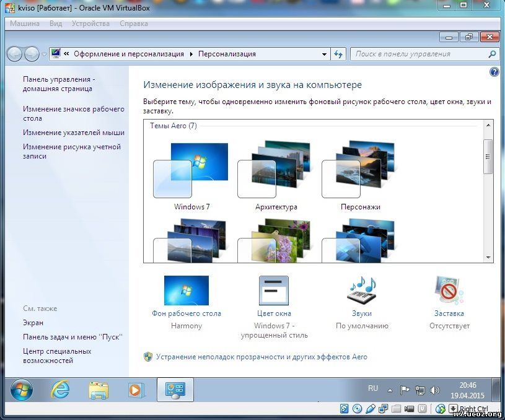Image resolution: width=505 pixels, height=420 pixels.
Task: Restore down the inner Control Panel window
Action: coord(468,37)
